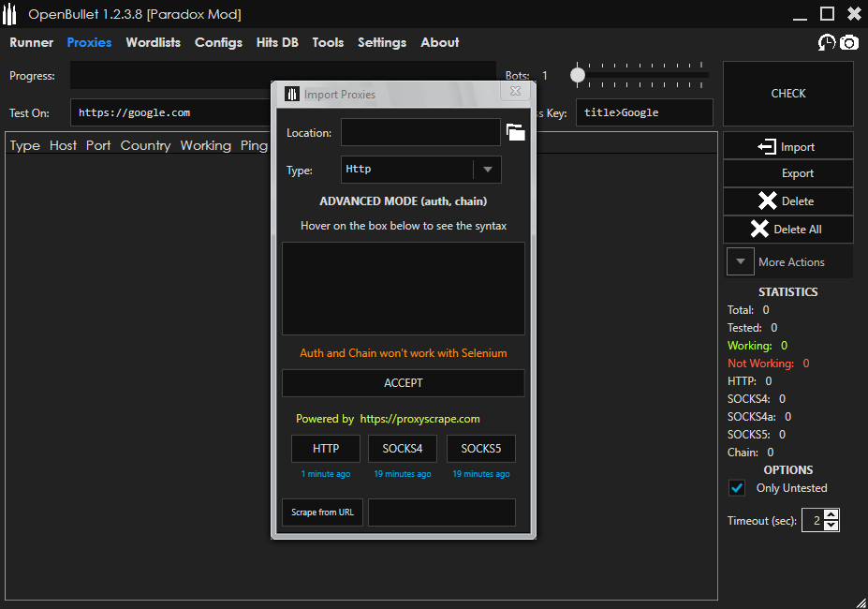
Task: Click the SOCKS5 proxyscrape button
Action: (x=481, y=448)
